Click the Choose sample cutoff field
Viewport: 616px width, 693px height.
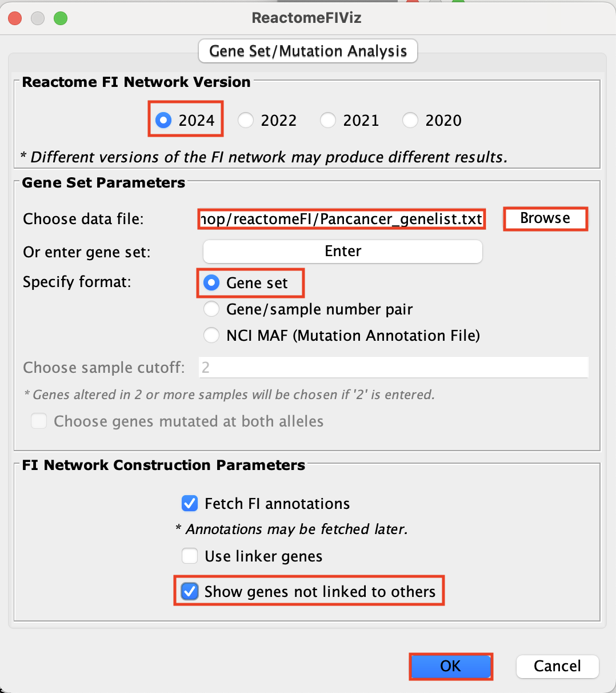click(393, 367)
